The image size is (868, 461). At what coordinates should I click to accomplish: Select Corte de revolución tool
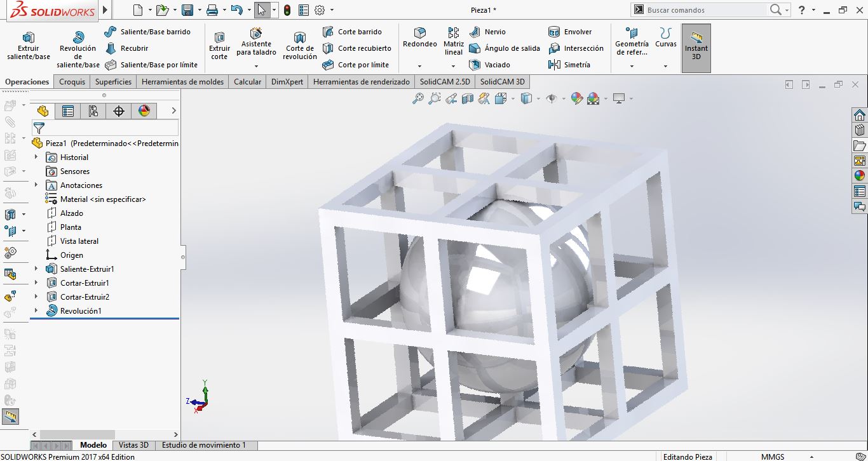click(x=300, y=46)
